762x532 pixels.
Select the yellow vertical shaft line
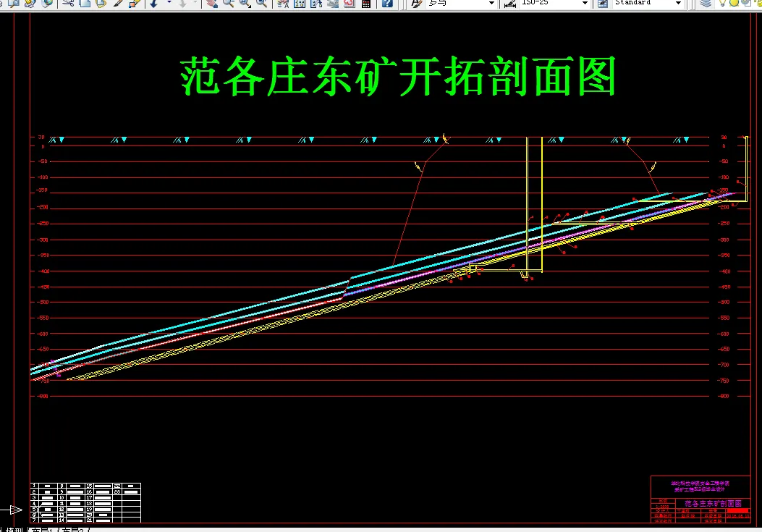(x=542, y=204)
